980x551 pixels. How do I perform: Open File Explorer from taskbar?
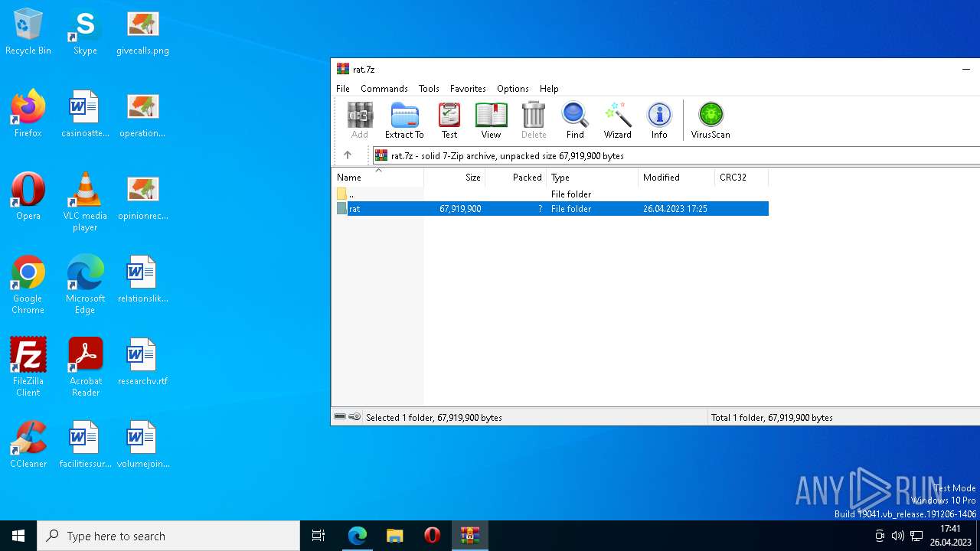point(394,536)
